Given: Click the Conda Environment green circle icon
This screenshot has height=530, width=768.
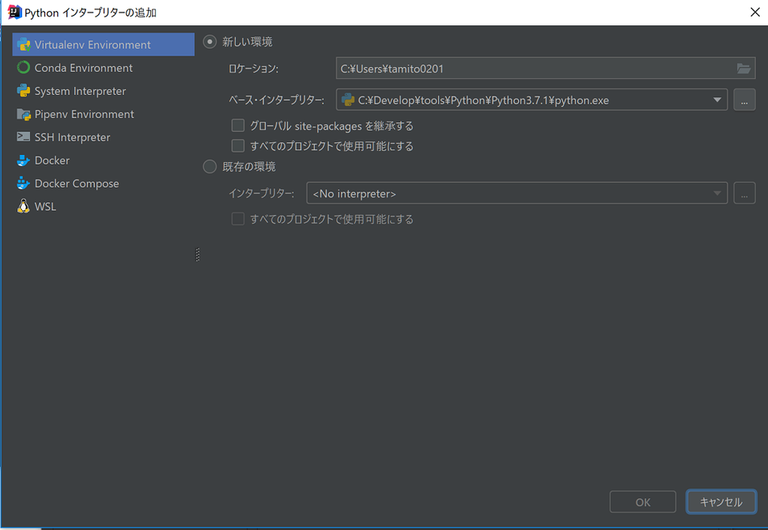Looking at the screenshot, I should click(x=24, y=68).
